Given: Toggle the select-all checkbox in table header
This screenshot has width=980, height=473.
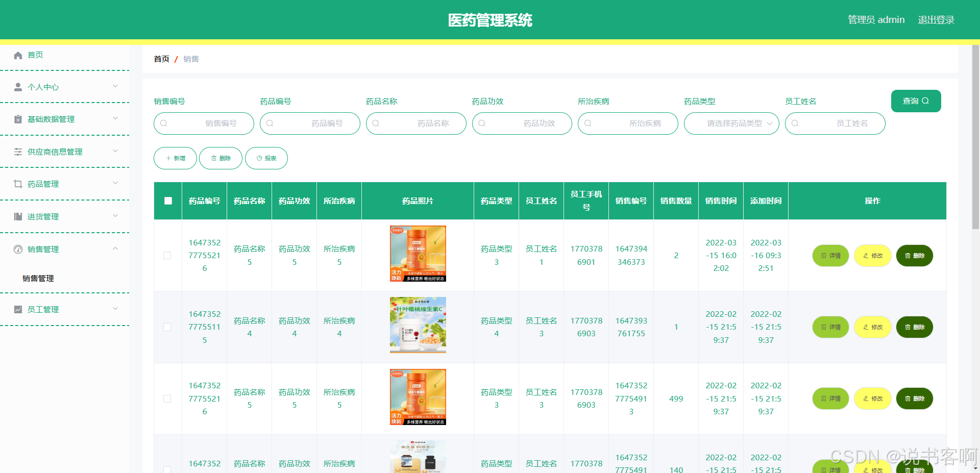Looking at the screenshot, I should click(x=167, y=201).
